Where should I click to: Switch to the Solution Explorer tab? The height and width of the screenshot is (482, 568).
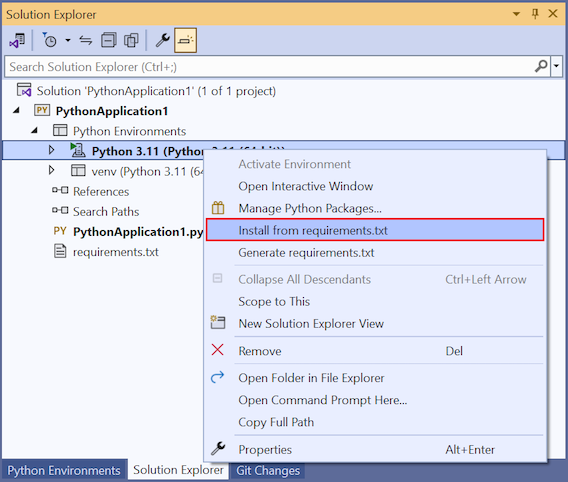coord(178,470)
